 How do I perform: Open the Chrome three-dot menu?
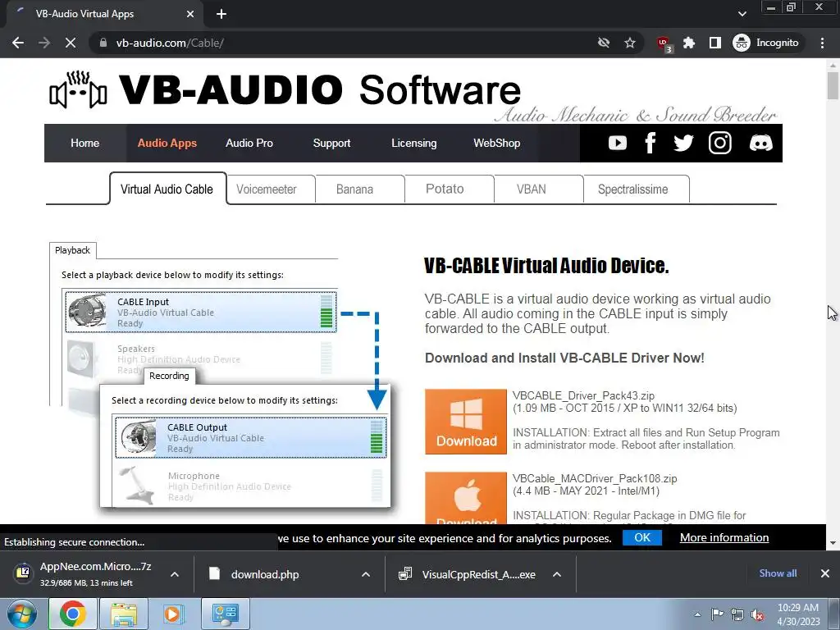point(822,43)
